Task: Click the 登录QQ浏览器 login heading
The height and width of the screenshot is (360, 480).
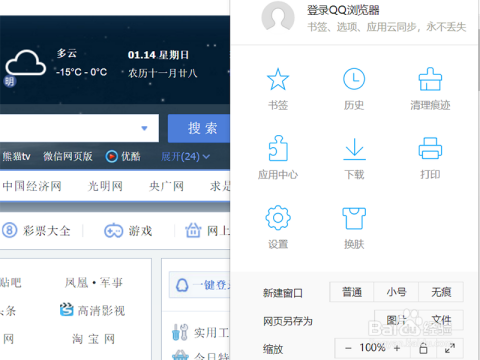Action: pos(343,10)
